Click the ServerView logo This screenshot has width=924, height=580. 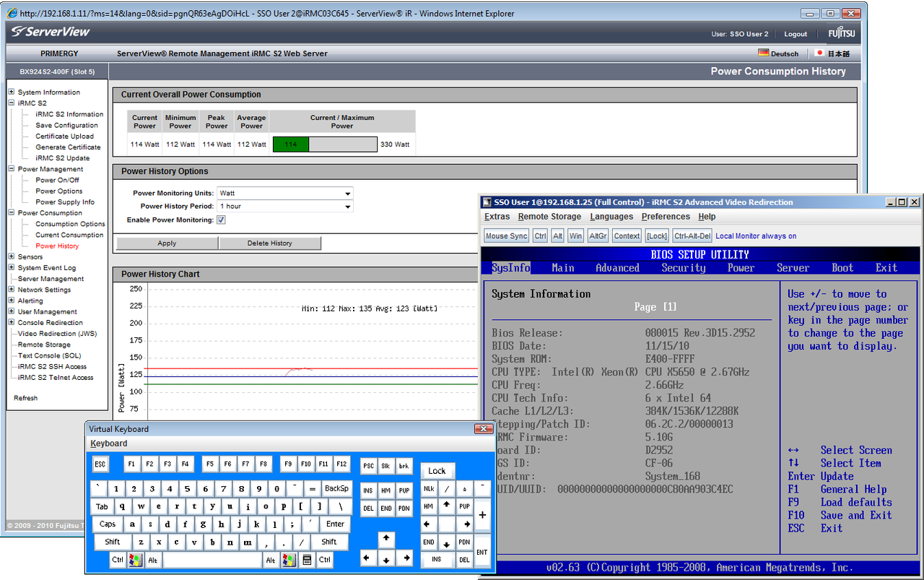50,32
